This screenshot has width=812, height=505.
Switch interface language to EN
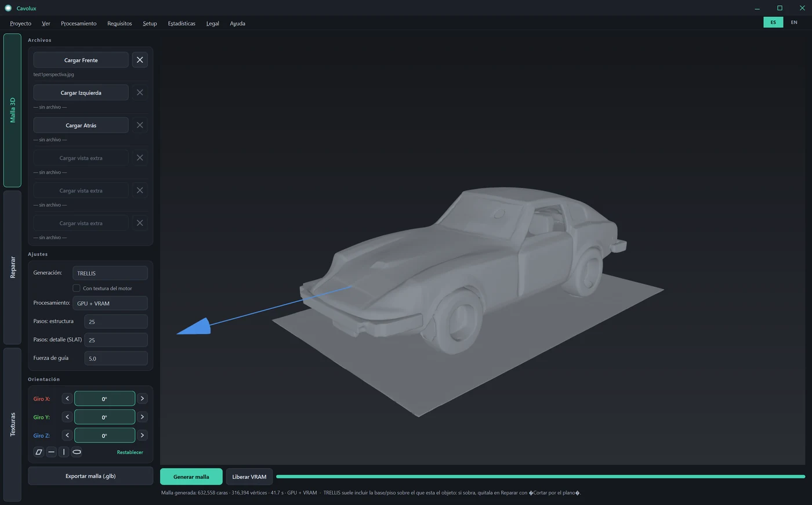794,22
